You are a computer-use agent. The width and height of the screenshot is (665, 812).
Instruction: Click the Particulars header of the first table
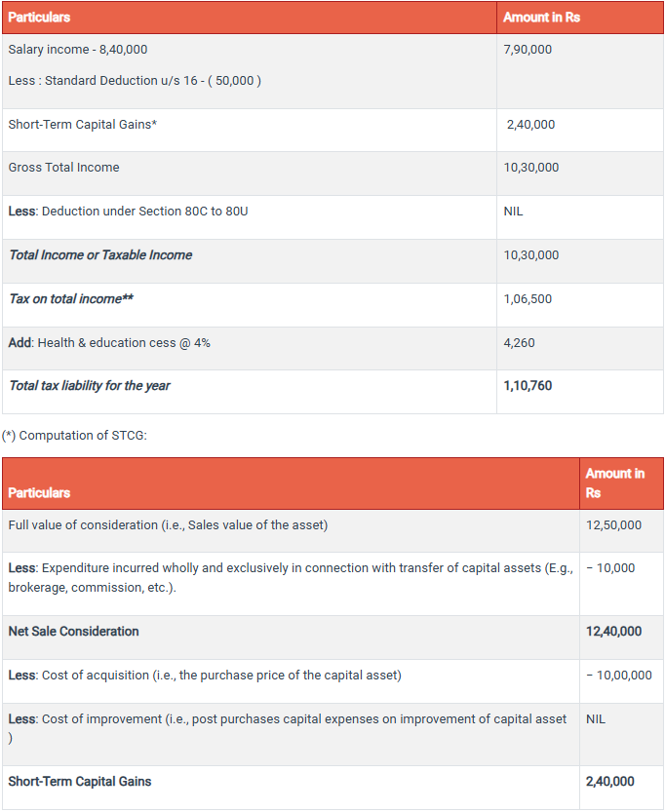tap(39, 18)
